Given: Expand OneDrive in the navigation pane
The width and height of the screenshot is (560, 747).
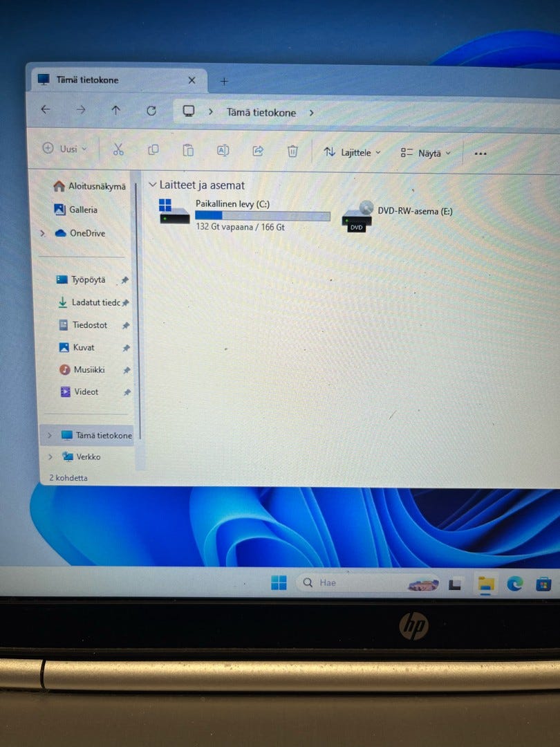Looking at the screenshot, I should (x=43, y=233).
